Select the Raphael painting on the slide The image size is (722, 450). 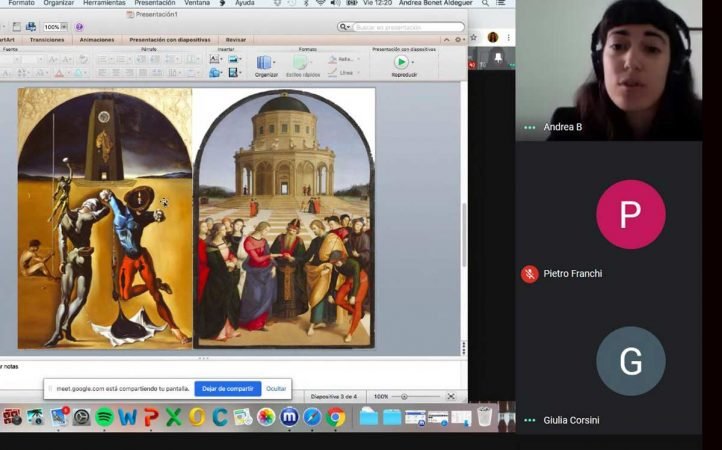coord(284,218)
